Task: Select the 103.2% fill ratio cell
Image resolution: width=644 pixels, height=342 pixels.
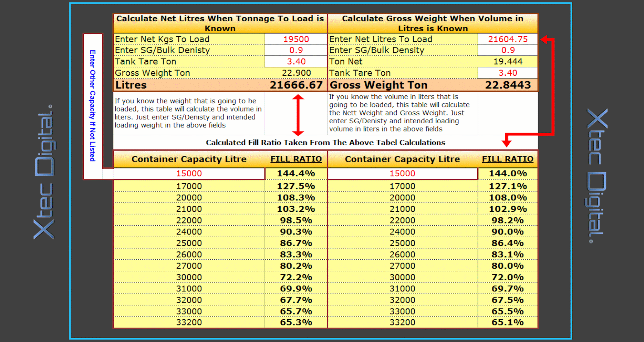Action: click(x=296, y=209)
